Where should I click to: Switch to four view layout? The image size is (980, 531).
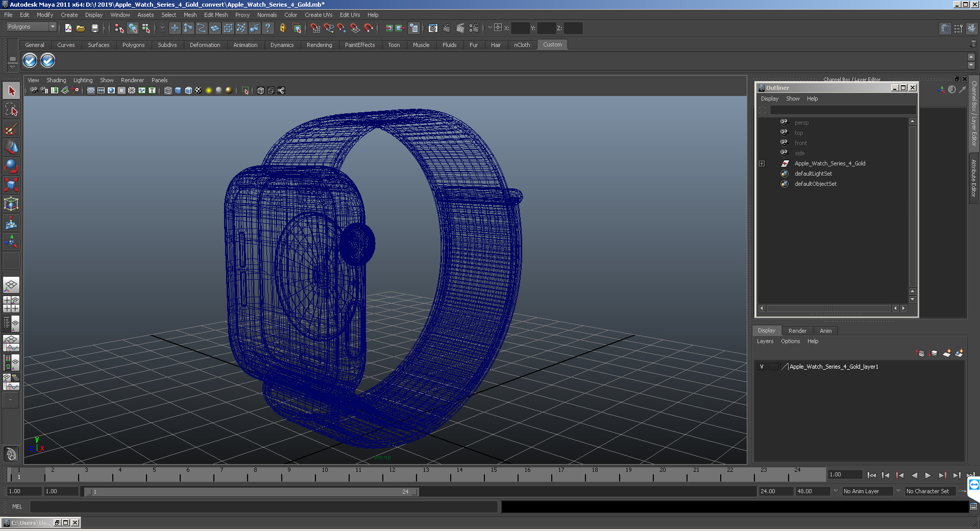(x=11, y=304)
